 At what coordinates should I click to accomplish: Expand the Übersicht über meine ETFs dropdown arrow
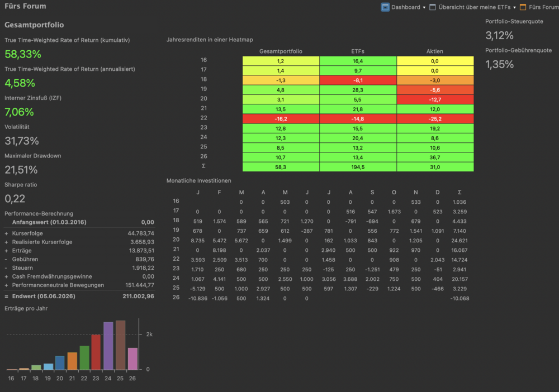pos(514,7)
